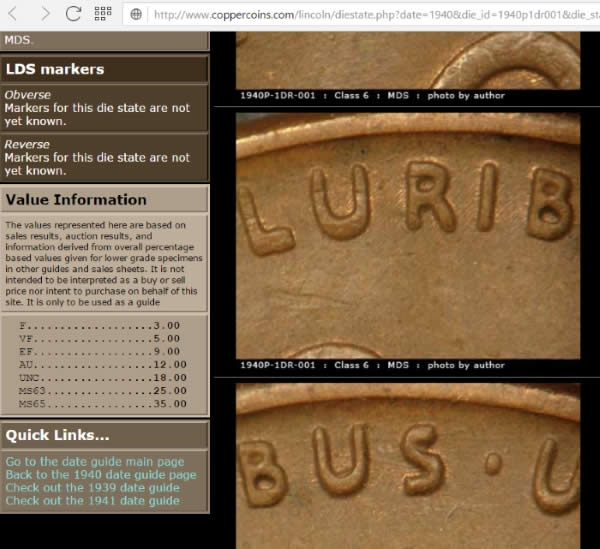Viewport: 600px width, 549px height.
Task: Select the 'Reverse' marker label
Action: click(27, 144)
